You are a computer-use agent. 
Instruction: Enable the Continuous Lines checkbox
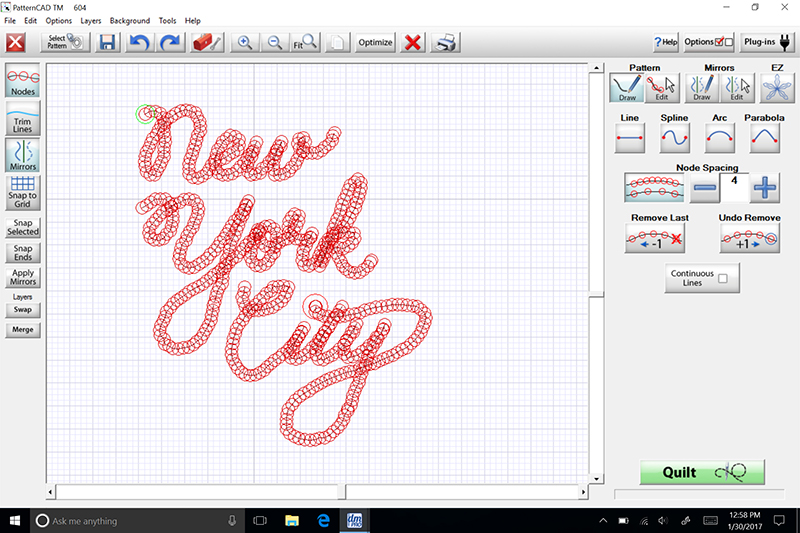[x=722, y=279]
